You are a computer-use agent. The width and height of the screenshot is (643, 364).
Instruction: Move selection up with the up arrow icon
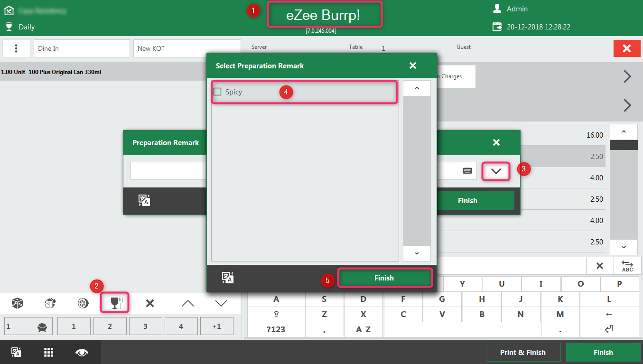(188, 303)
